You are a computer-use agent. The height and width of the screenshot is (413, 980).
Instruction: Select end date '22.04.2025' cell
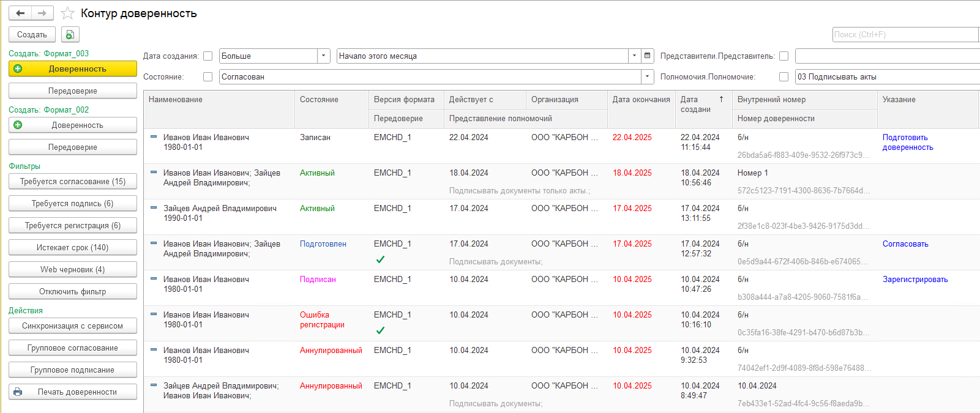pos(632,137)
